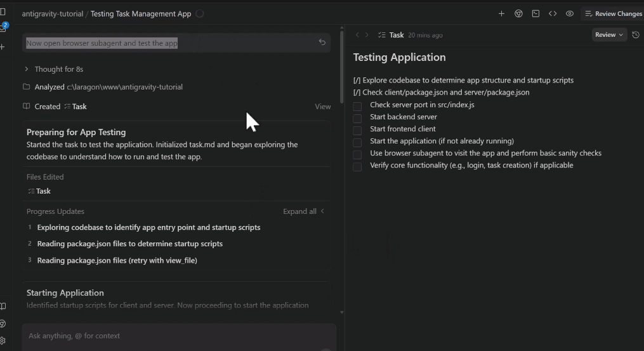Click antigravity-tutorial breadcrumb
Image resolution: width=644 pixels, height=351 pixels.
[52, 14]
